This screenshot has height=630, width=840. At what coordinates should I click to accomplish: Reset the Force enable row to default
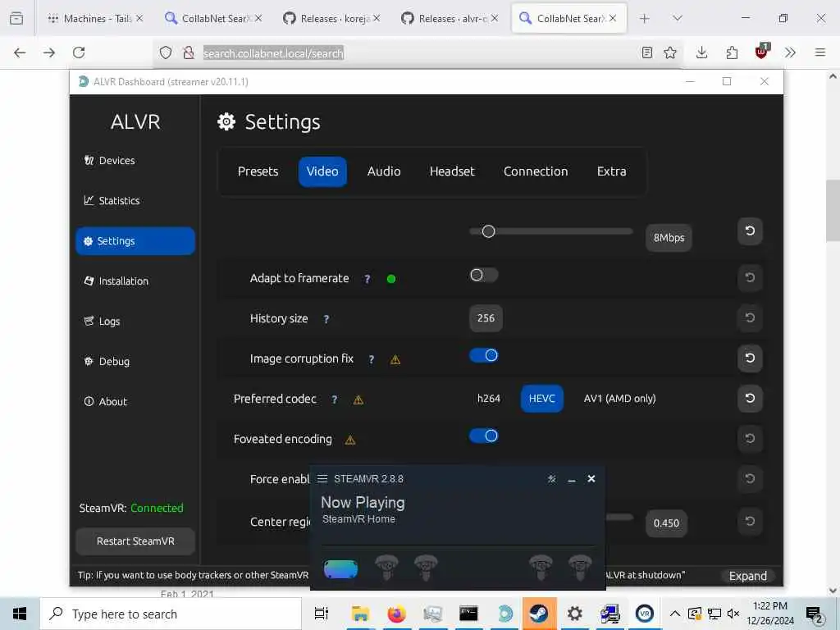point(750,478)
